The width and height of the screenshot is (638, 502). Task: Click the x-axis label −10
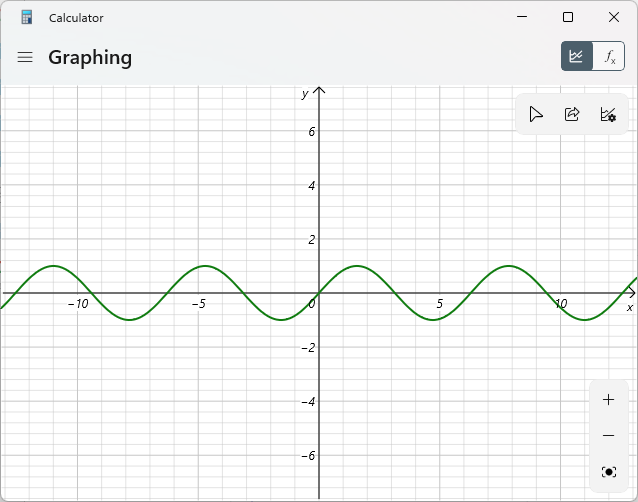point(78,304)
